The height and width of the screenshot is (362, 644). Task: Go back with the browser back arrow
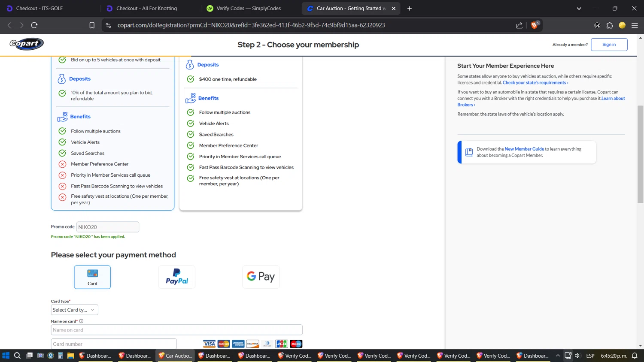[x=9, y=25]
